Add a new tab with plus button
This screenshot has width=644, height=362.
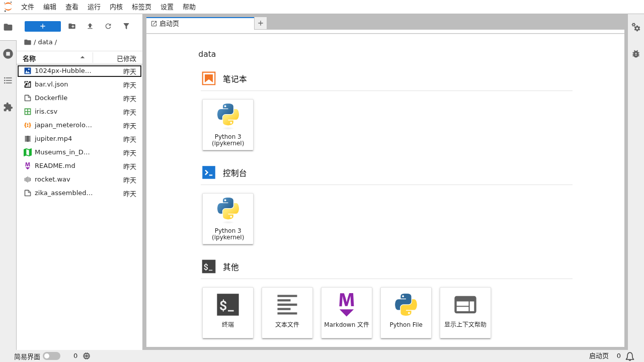[261, 23]
